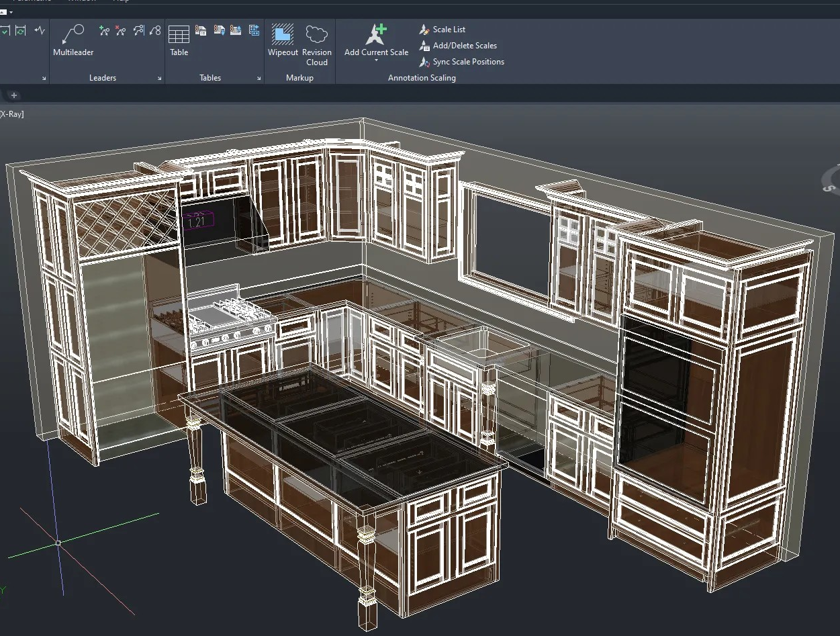Open the Window menu

tap(81, 2)
